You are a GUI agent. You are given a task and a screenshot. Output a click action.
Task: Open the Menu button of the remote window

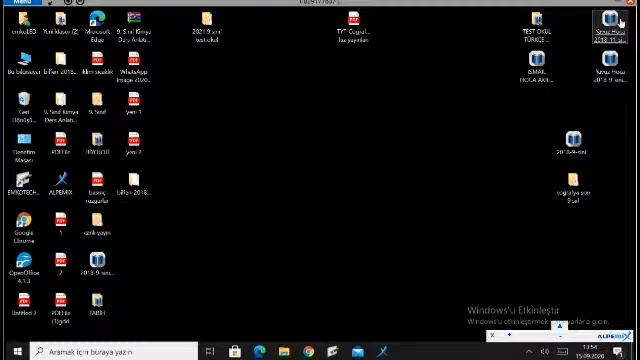pyautogui.click(x=22, y=2)
